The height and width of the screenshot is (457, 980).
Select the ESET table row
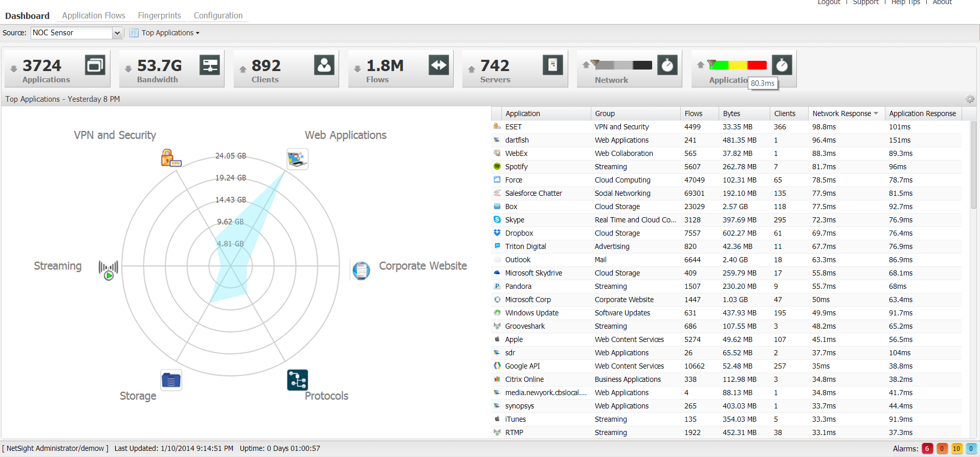pos(726,127)
